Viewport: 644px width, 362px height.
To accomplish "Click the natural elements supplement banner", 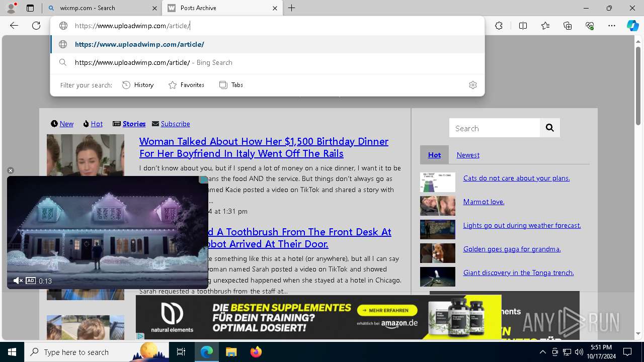I will (x=318, y=317).
